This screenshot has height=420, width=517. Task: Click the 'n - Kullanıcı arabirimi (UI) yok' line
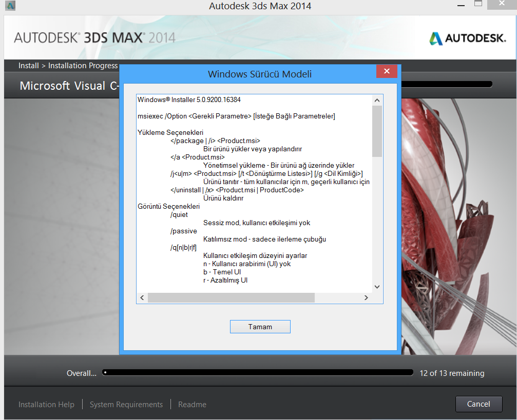click(247, 264)
